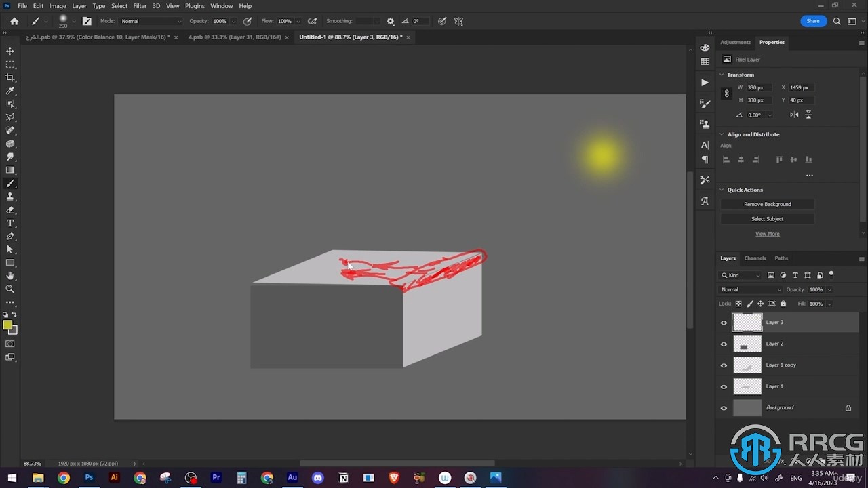Show more align options ellipsis
This screenshot has height=488, width=868.
coord(809,176)
